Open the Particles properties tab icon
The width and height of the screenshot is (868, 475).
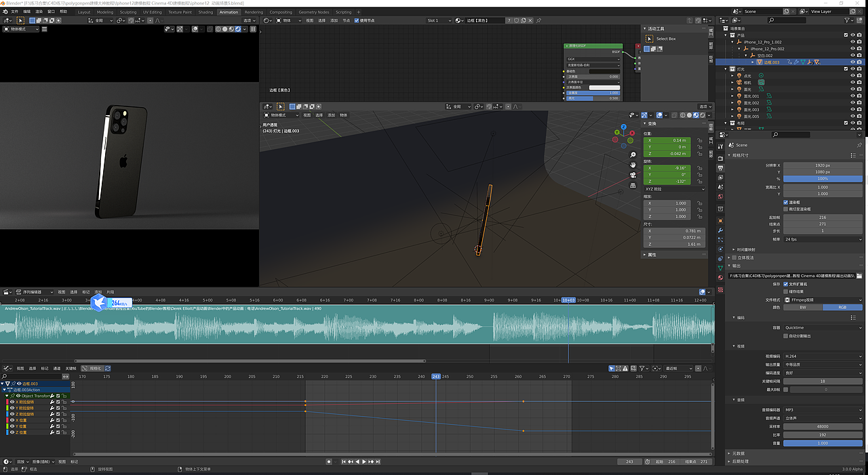pos(720,239)
